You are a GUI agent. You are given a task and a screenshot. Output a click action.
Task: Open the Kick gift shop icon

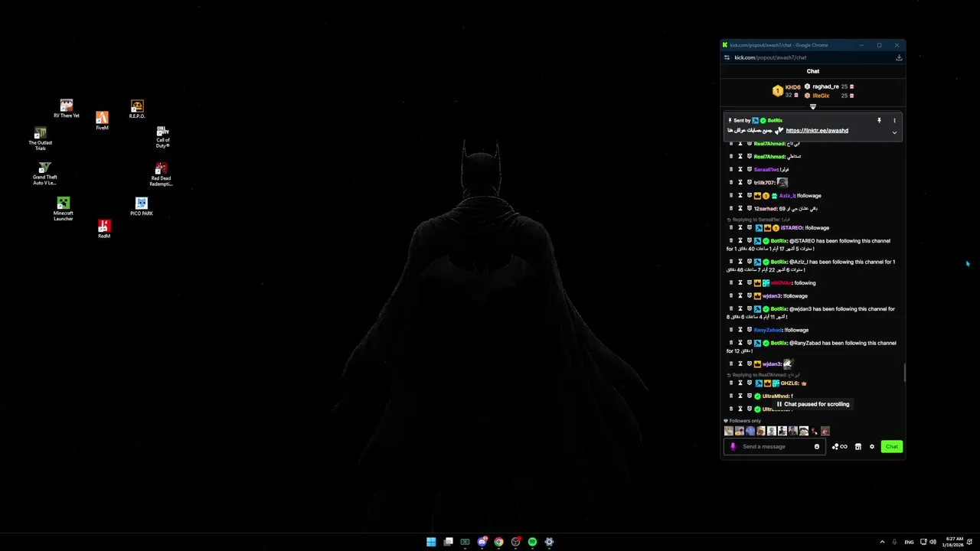click(858, 446)
